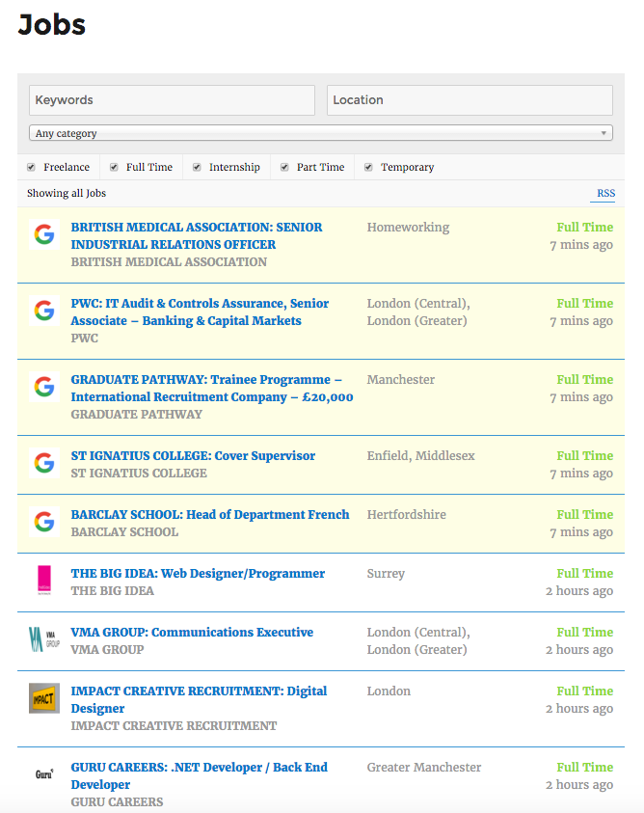
Task: Open The Big Idea Web Designer/Programmer job
Action: pyautogui.click(x=198, y=574)
